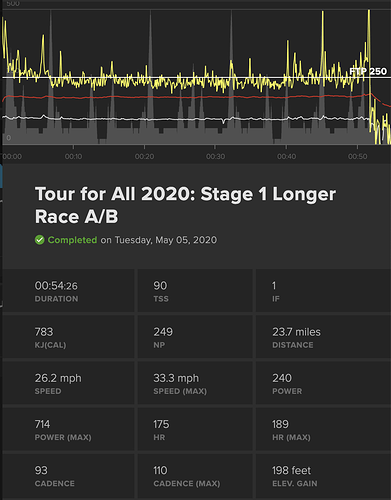Image resolution: width=391 pixels, height=500 pixels.
Task: Click the Elev. Gain 198 feet cell
Action: [x=323, y=476]
